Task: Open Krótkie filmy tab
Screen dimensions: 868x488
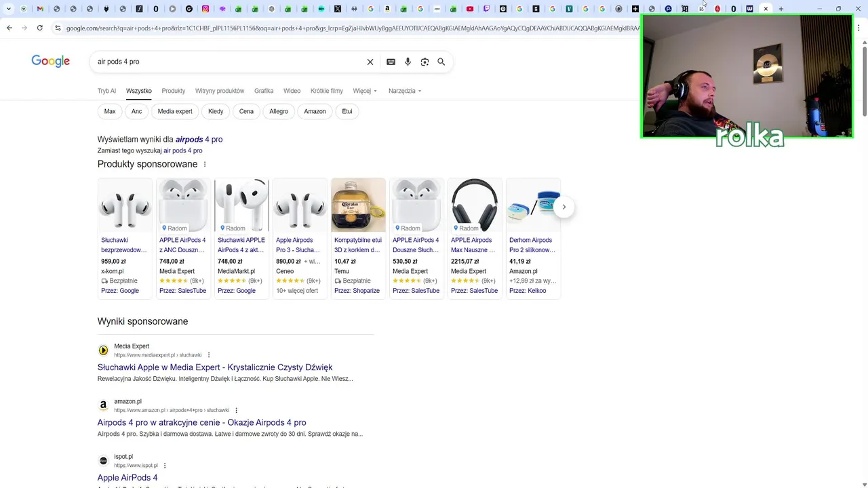Action: click(x=327, y=91)
